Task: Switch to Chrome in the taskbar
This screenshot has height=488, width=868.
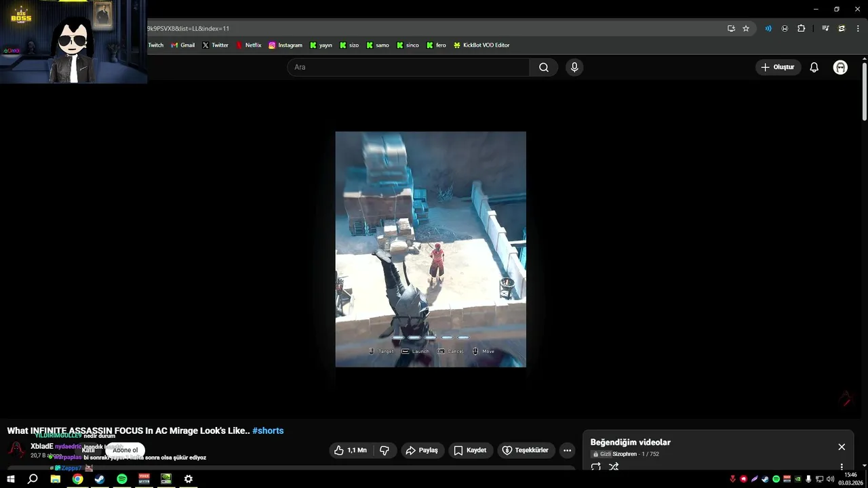Action: [x=78, y=479]
